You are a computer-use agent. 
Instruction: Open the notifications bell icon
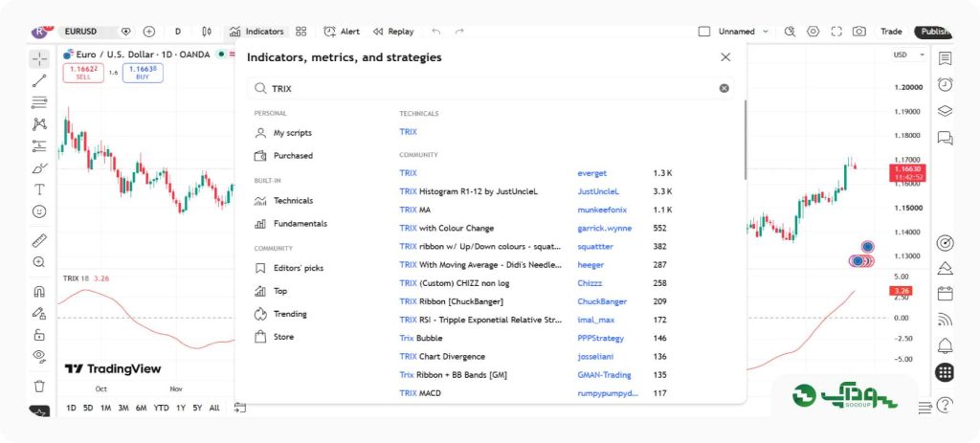[945, 345]
